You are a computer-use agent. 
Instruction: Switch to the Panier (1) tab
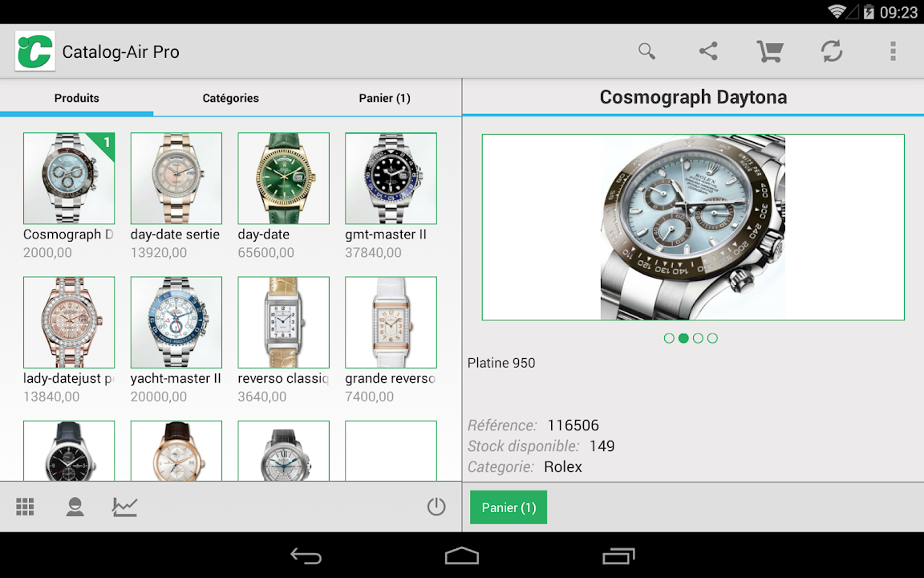tap(384, 98)
